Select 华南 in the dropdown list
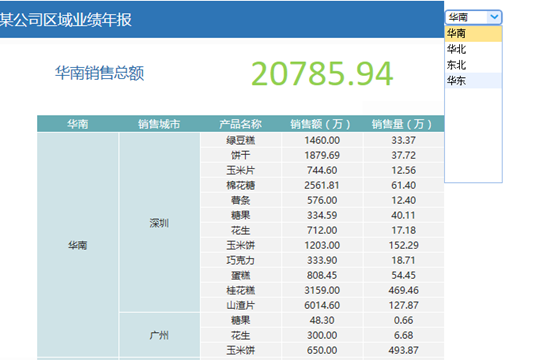554x360 pixels. click(473, 34)
